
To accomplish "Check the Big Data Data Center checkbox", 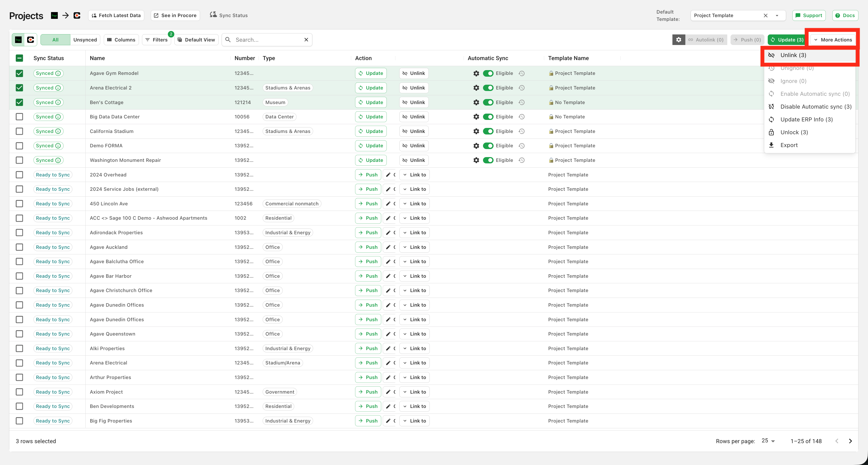I will 20,117.
